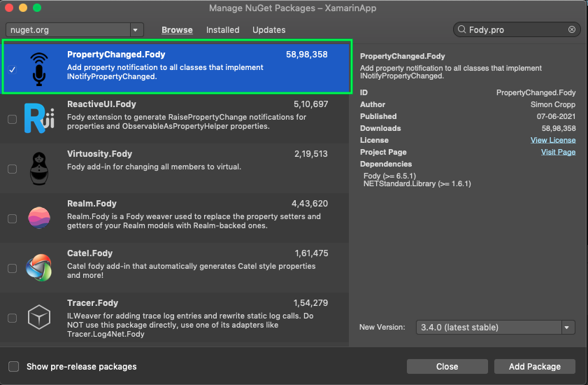Check the ReactiveUI.Fody package checkbox
This screenshot has height=385, width=588.
[12, 120]
